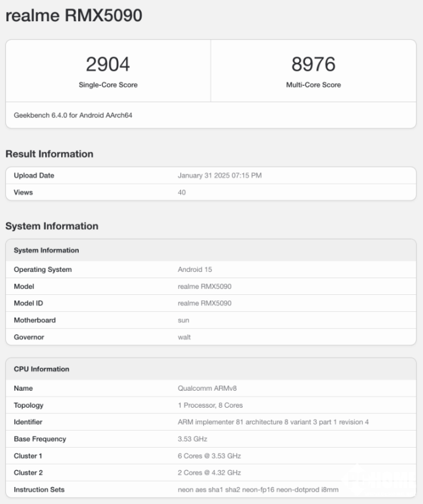Select the 3.53 GHz base frequency value
Screen dimensions: 423x504
(x=193, y=439)
